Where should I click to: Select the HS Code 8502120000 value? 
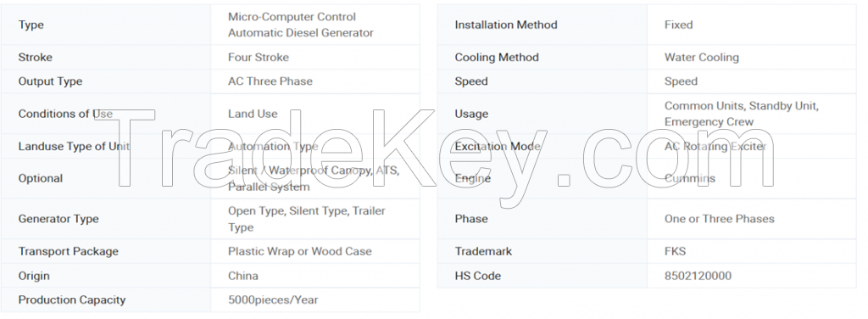698,276
